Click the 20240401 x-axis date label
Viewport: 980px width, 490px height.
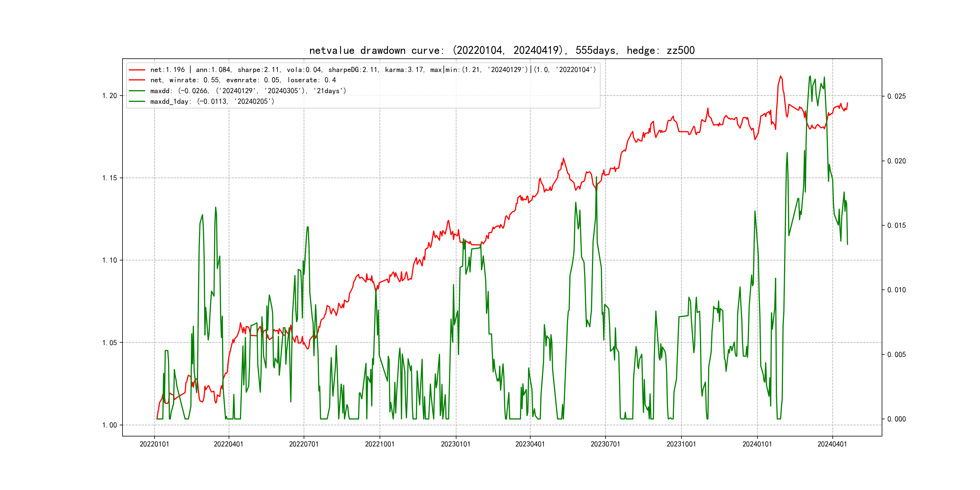click(832, 444)
